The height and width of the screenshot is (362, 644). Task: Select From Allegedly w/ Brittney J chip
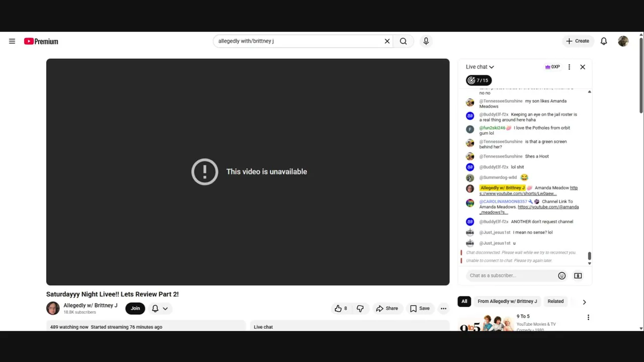coord(507,301)
